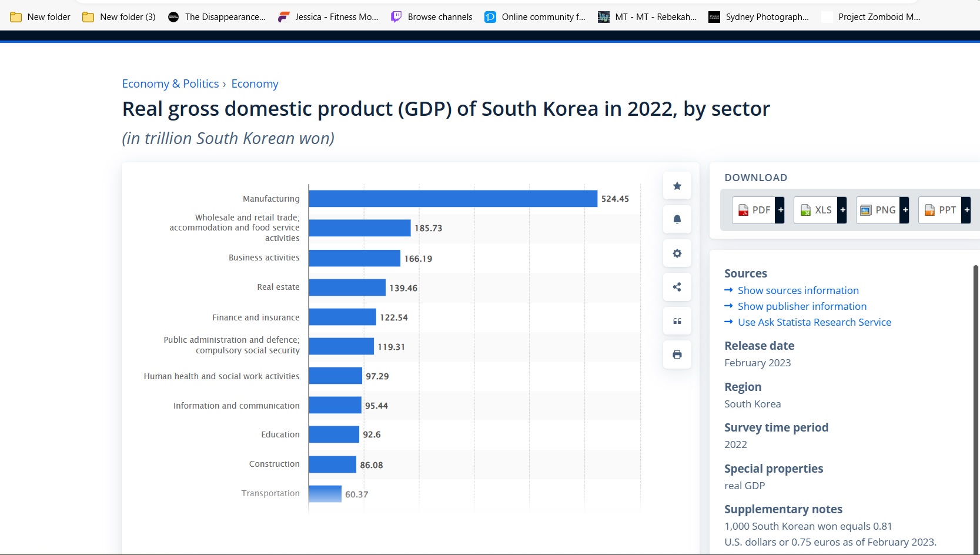
Task: Open Economy & Politics breadcrumb
Action: click(x=170, y=83)
